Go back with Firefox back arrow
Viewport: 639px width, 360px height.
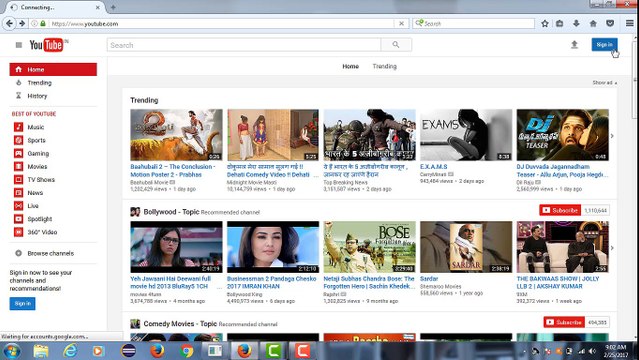pyautogui.click(x=9, y=24)
